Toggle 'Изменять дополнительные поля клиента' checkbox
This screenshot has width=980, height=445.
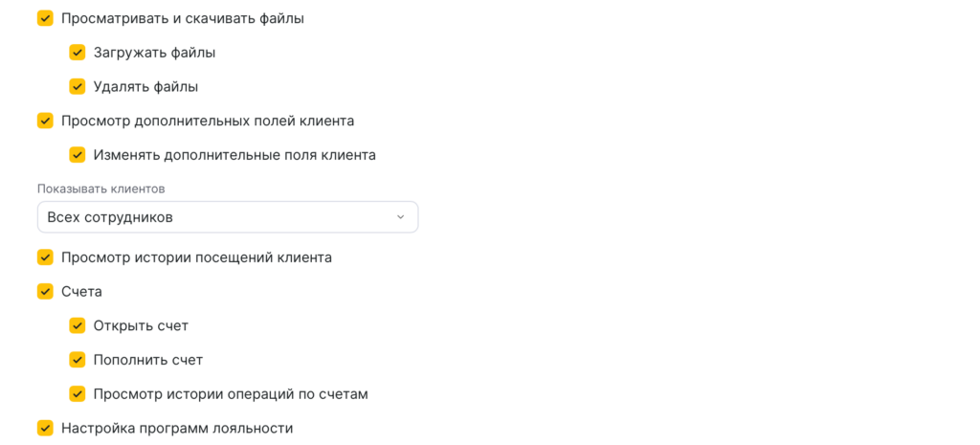click(x=78, y=154)
